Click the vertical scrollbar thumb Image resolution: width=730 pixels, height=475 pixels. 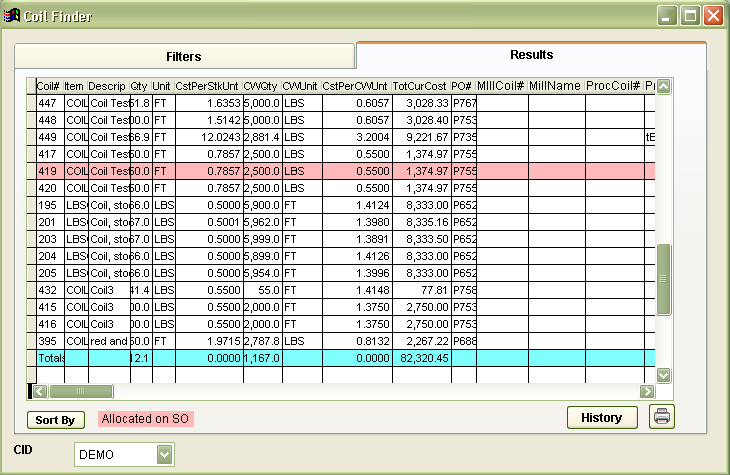click(x=662, y=279)
